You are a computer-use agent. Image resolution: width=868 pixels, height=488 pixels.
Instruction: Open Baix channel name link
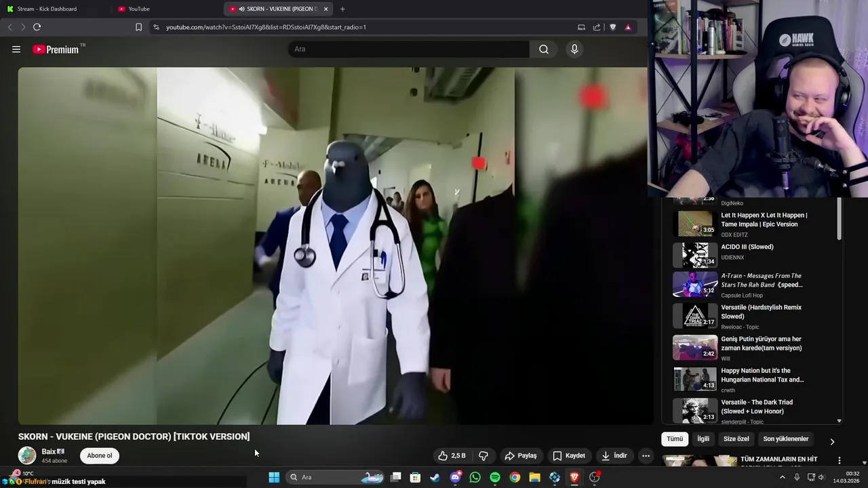pos(49,451)
